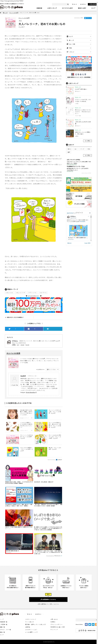The image size is (98, 644).
Task: Click the 新規会員登録 button at top right
Action: (93, 4)
